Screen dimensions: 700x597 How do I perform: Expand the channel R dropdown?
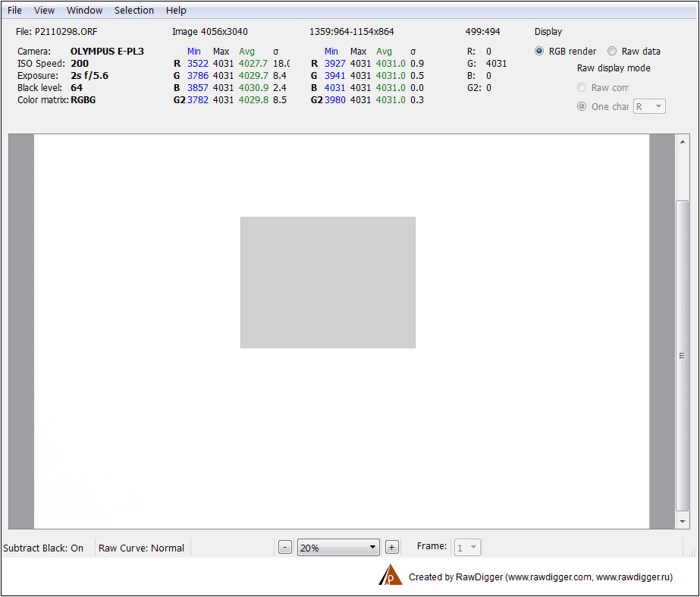pos(649,107)
